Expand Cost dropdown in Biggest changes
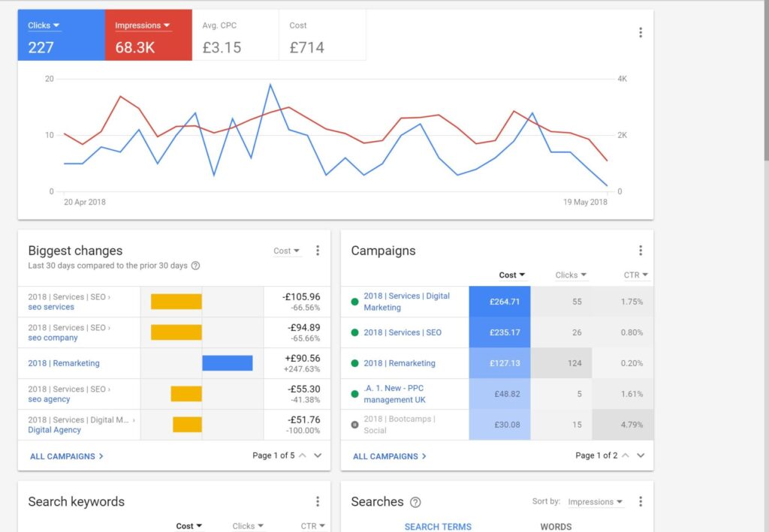The width and height of the screenshot is (769, 532). [287, 251]
